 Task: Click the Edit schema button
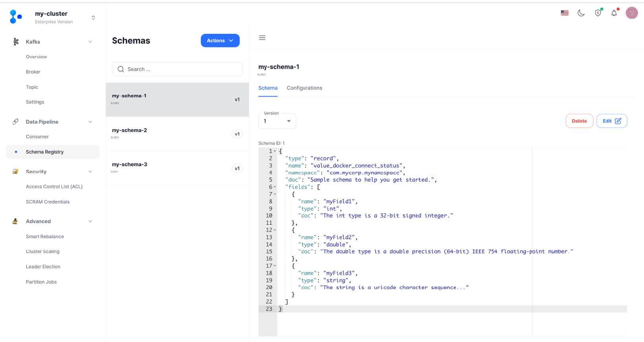611,121
